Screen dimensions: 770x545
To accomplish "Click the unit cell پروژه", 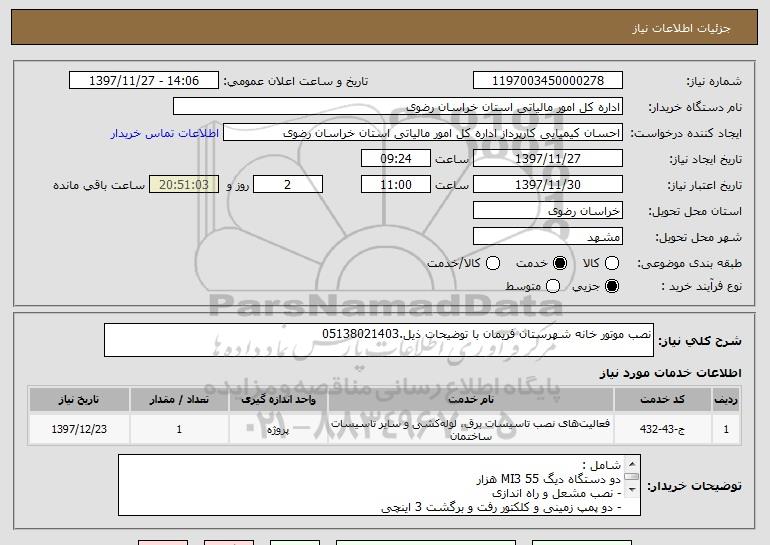I will click(x=278, y=429).
